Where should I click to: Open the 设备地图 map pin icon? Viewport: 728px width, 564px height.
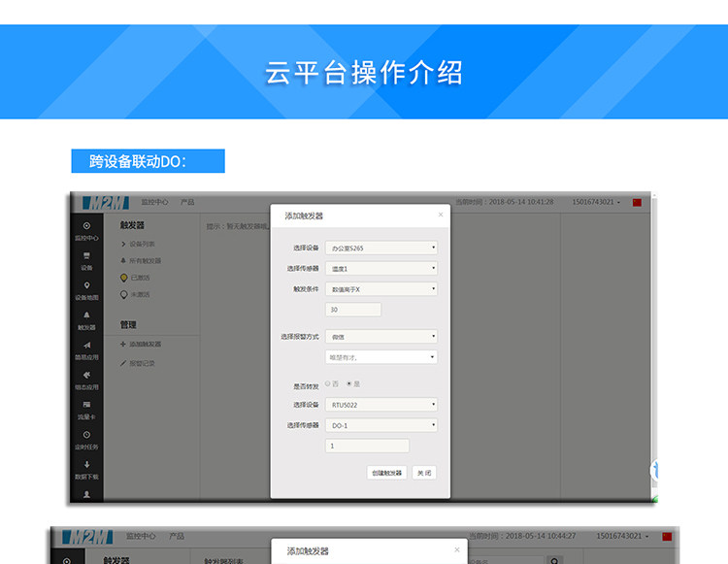coord(86,285)
